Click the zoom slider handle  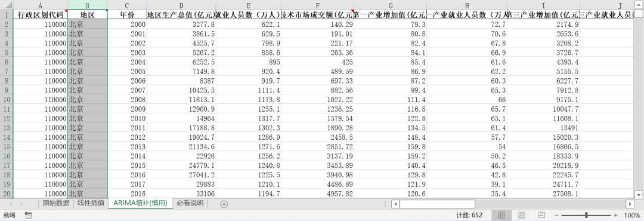(x=586, y=215)
